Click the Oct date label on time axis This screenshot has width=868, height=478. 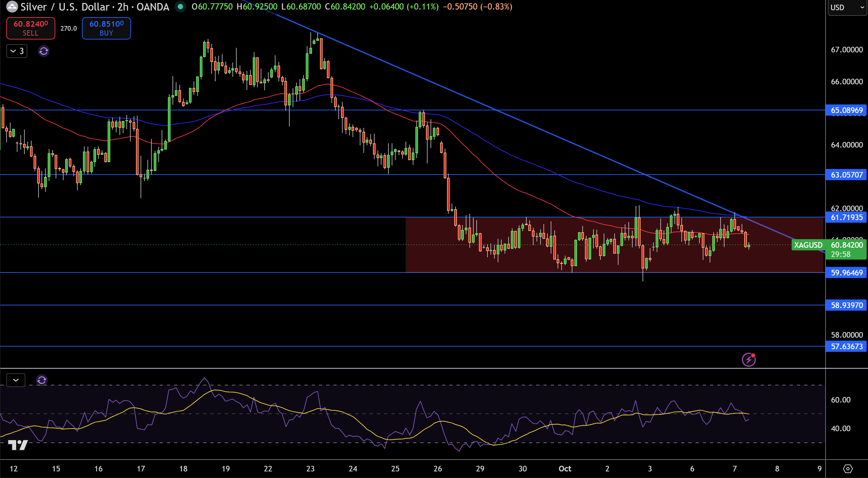point(565,468)
